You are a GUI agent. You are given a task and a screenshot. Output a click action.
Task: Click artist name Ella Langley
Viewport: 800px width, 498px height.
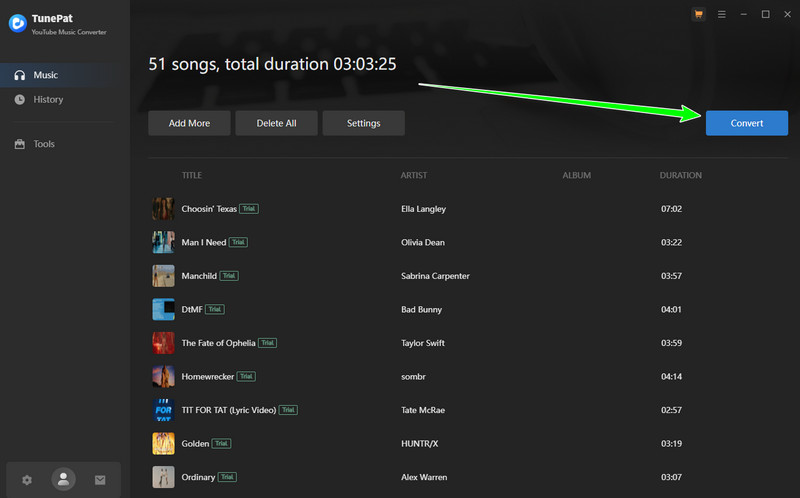click(x=423, y=209)
